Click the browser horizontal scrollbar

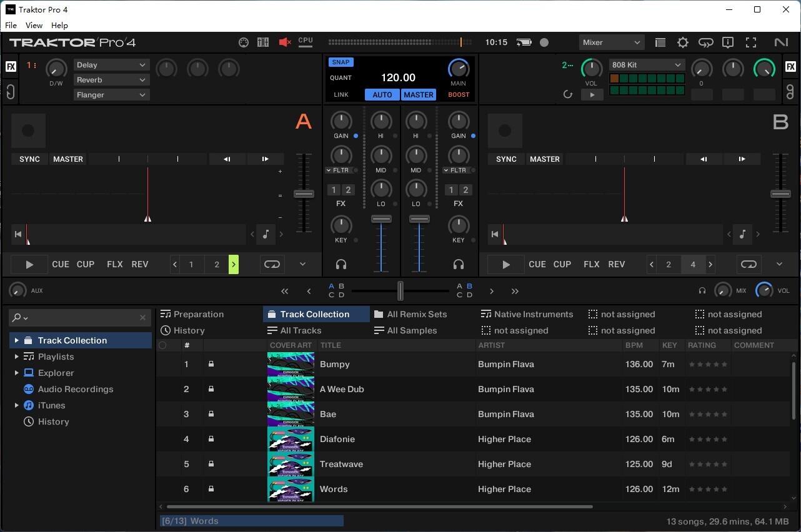click(379, 507)
